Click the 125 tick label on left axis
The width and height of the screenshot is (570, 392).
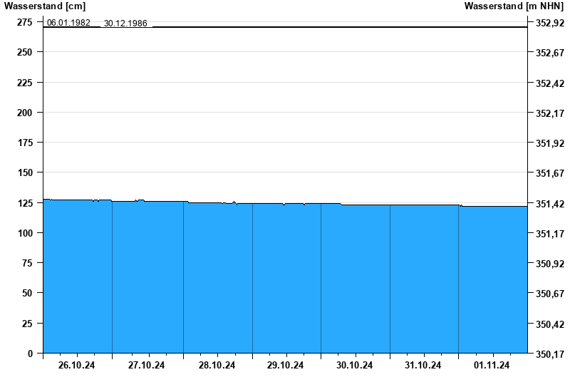(24, 203)
